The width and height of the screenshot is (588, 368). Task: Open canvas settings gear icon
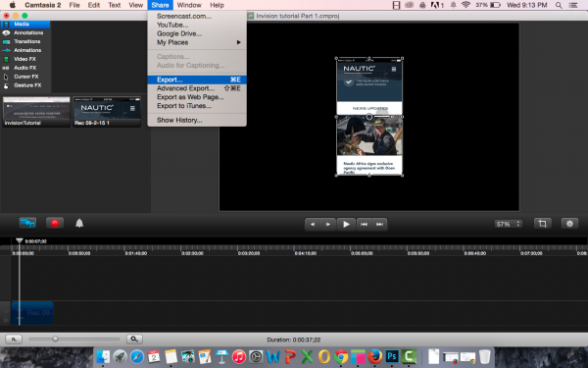569,224
